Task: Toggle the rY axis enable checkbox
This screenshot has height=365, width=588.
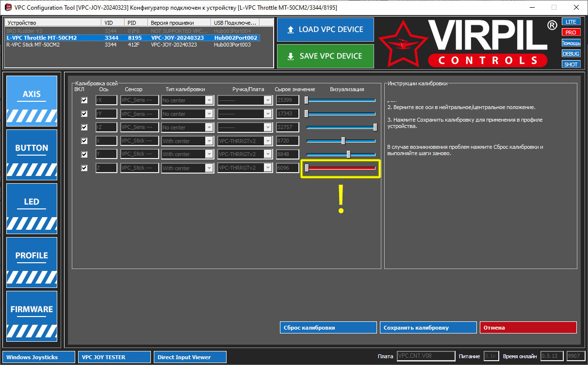Action: coord(84,114)
